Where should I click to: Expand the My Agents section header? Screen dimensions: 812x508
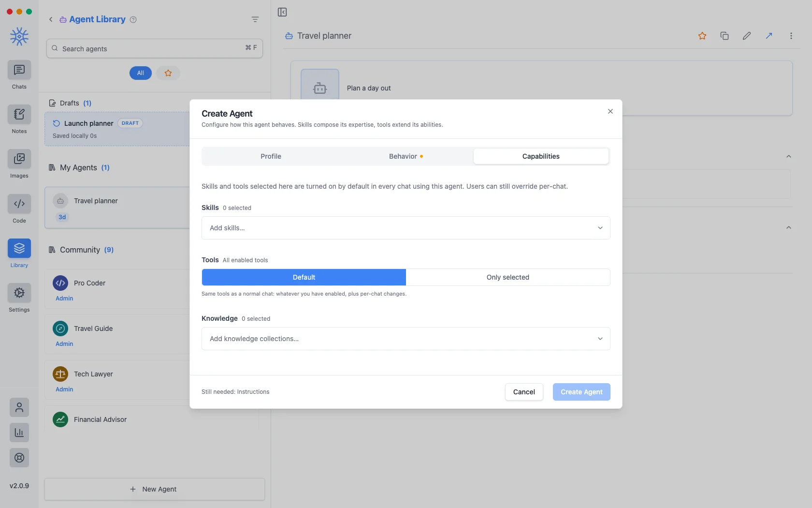(79, 167)
